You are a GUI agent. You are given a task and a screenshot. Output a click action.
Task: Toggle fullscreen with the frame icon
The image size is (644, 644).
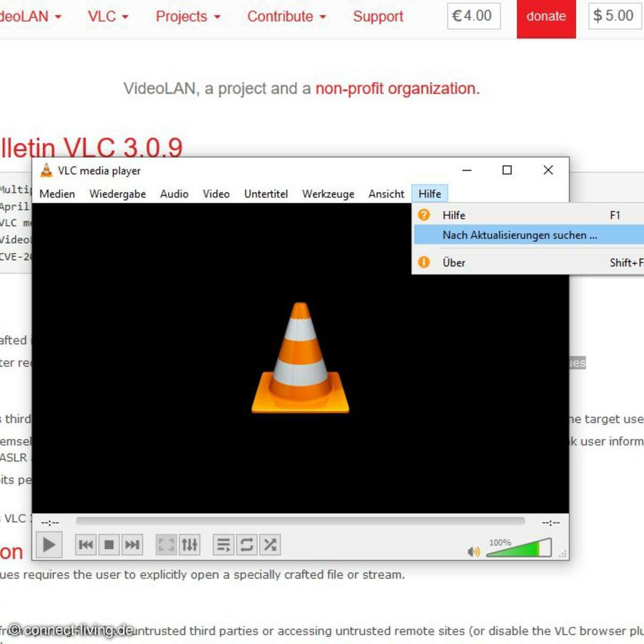tap(165, 544)
